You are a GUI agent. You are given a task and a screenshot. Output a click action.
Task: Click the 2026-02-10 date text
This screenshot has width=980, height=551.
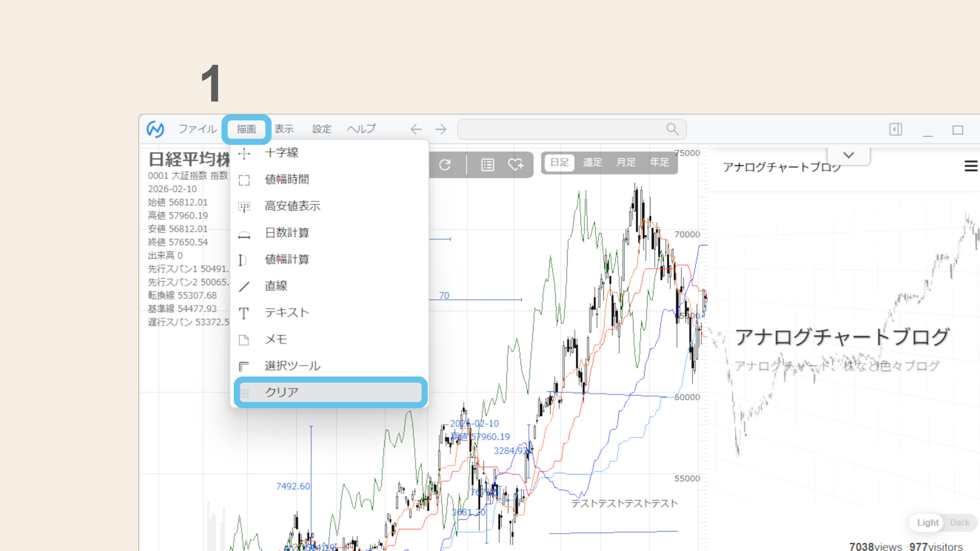click(x=172, y=189)
